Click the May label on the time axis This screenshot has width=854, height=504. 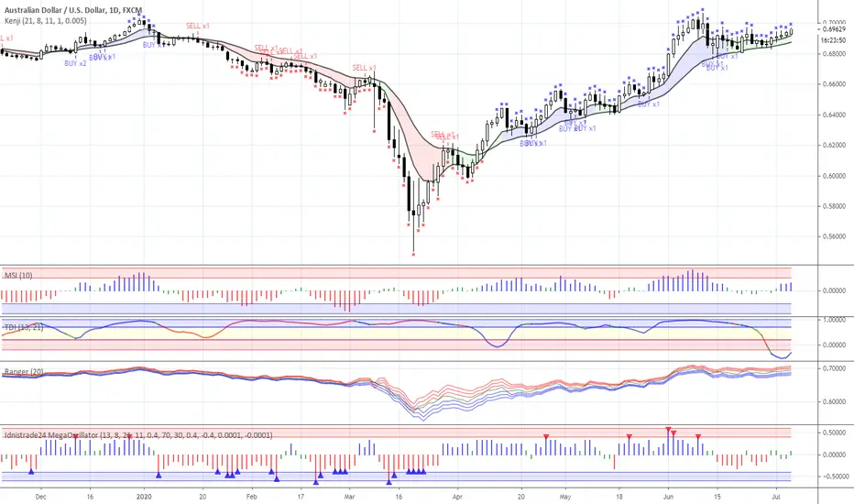coord(564,497)
